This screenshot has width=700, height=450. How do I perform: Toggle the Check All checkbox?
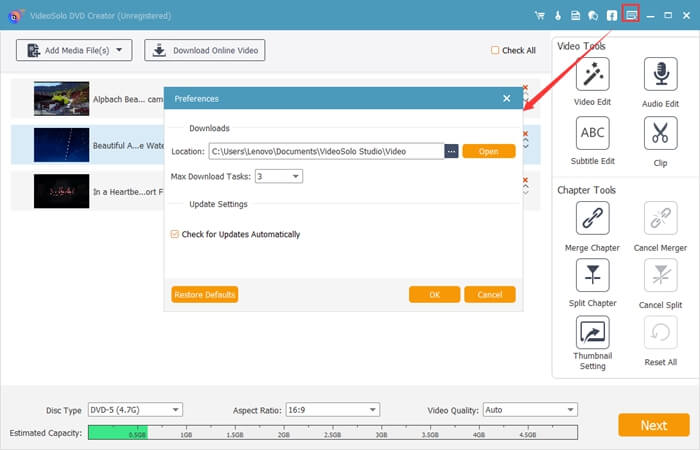point(495,50)
